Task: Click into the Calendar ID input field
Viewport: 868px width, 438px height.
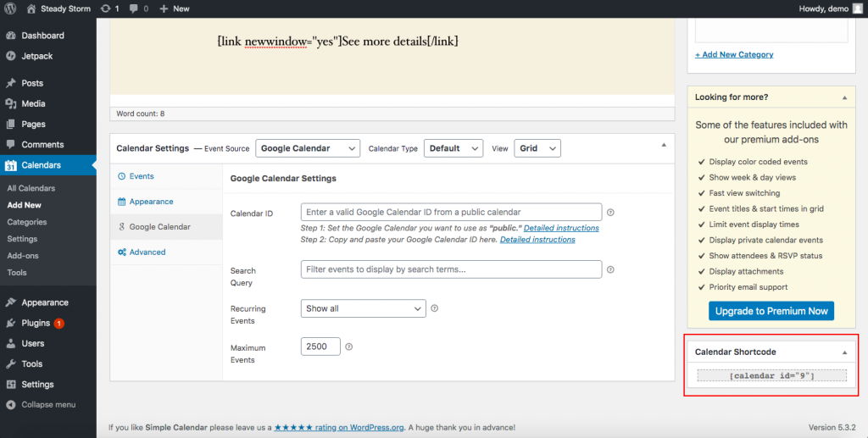Action: click(x=451, y=213)
